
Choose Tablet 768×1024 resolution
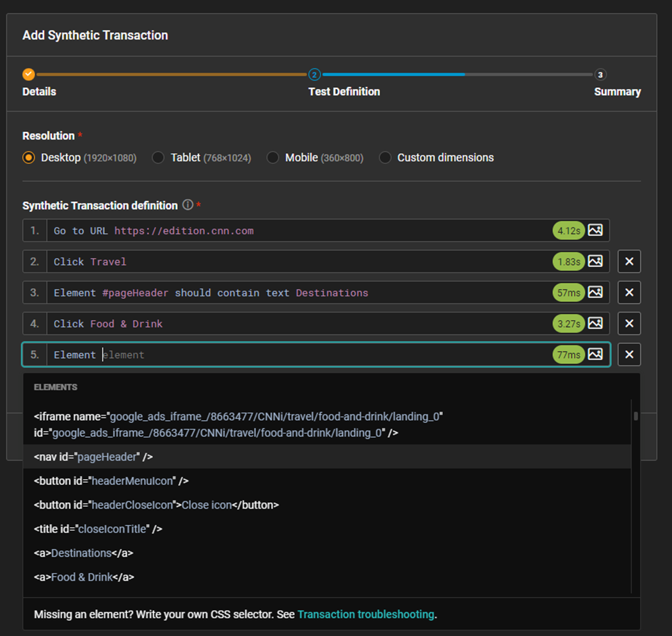point(158,158)
